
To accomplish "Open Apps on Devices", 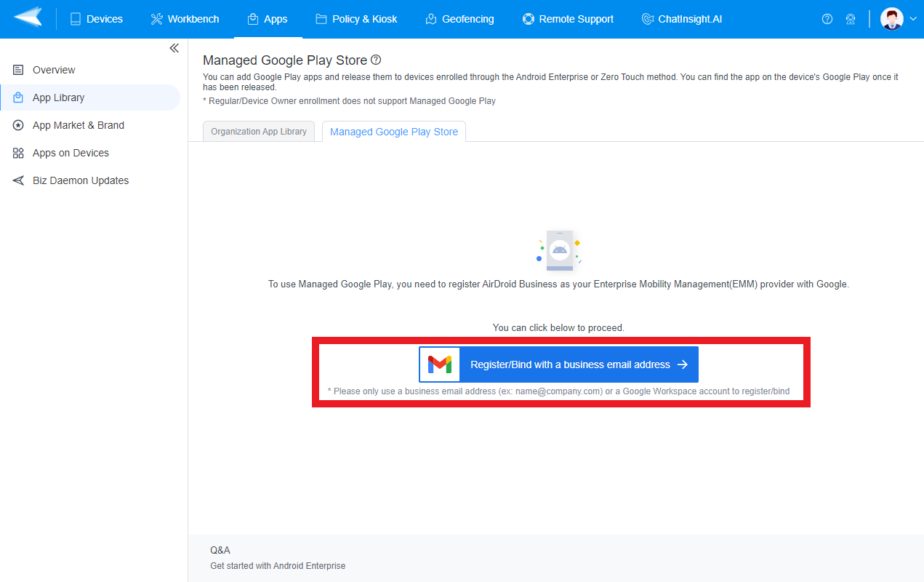I will tap(90, 153).
